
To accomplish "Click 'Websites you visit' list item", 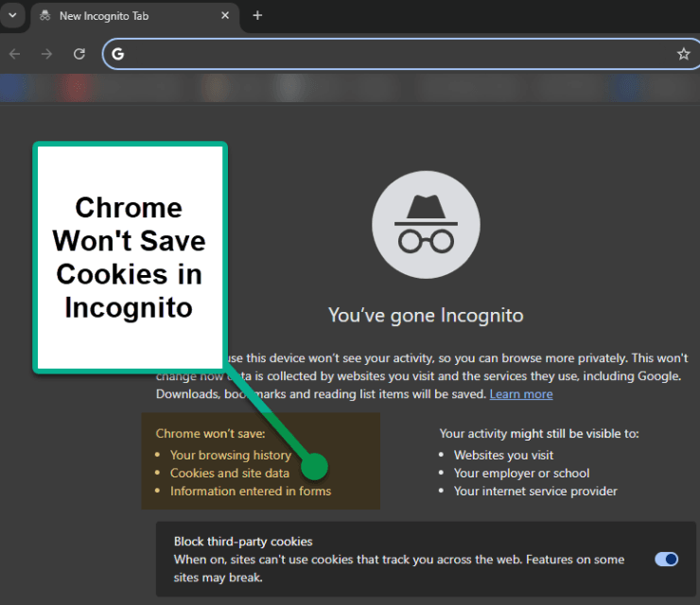I will 503,455.
